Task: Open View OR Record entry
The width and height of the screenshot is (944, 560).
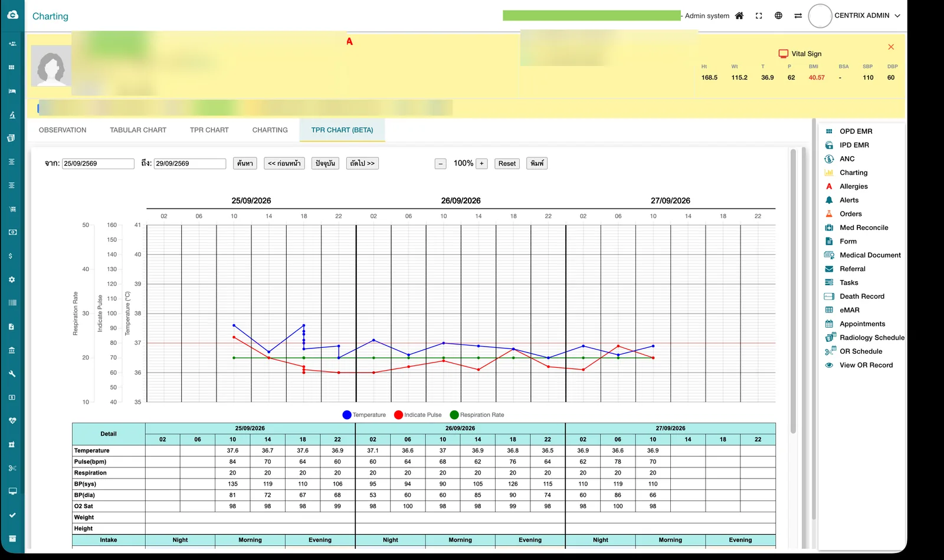Action: tap(866, 365)
